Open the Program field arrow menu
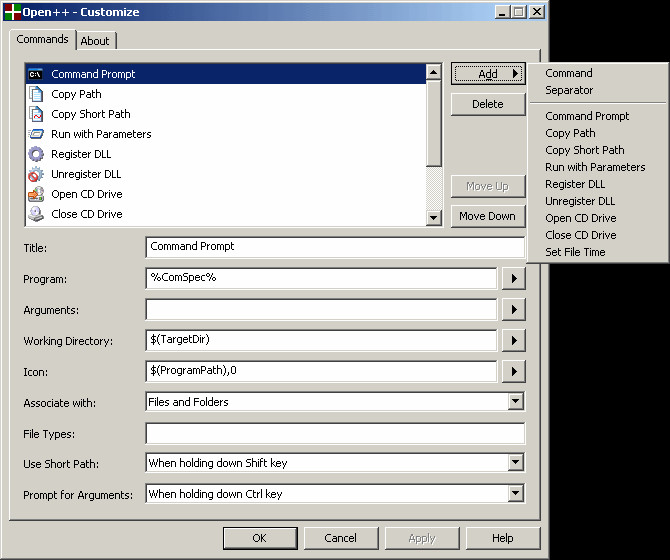Viewport: 670px width, 560px height. (x=514, y=279)
